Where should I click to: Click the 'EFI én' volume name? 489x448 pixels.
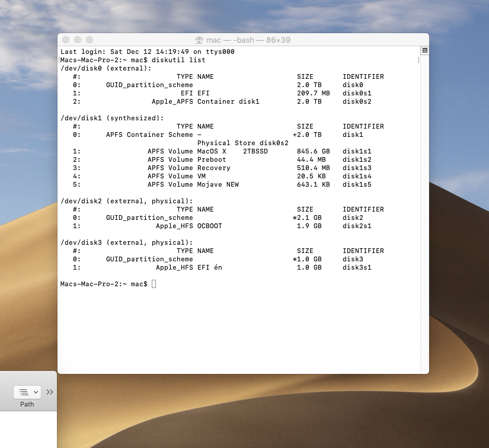pyautogui.click(x=210, y=267)
